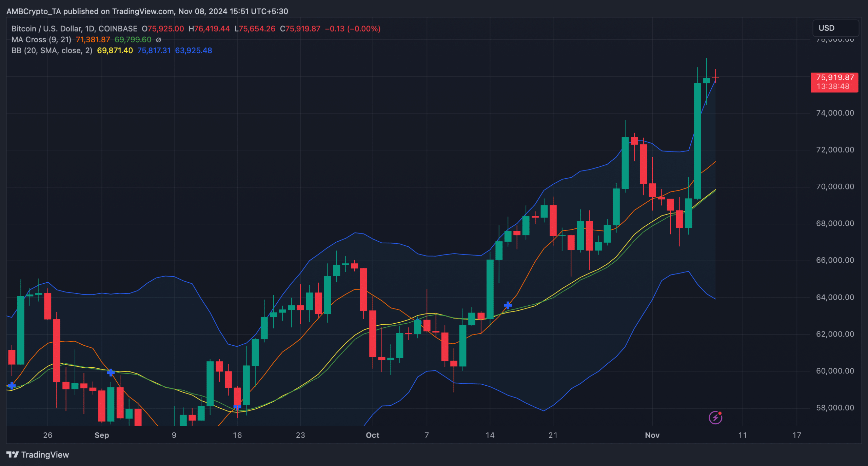This screenshot has width=868, height=466.
Task: Click the 72,000.00 price axis label
Action: pos(835,150)
